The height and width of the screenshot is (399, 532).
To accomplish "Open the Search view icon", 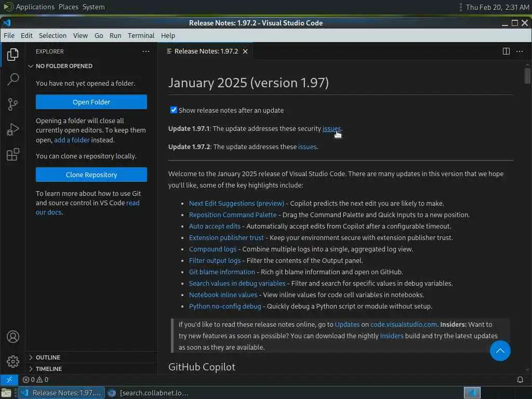I will (13, 79).
